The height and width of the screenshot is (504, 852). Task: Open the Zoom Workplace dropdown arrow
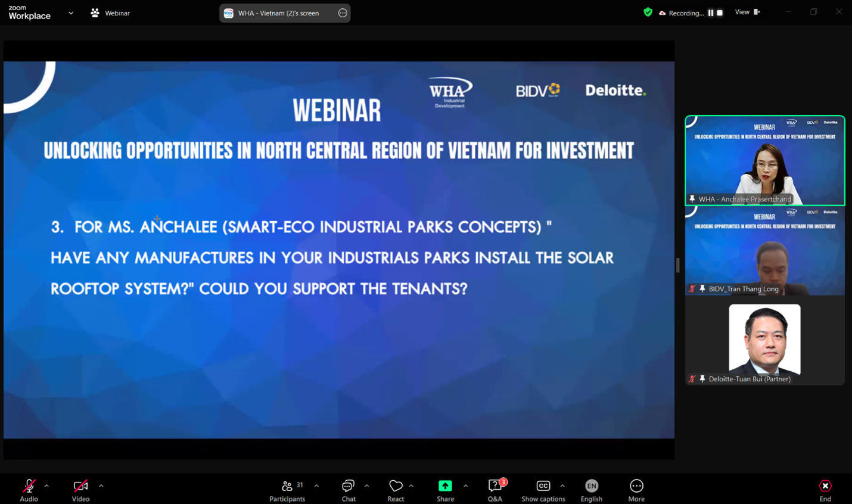[x=71, y=13]
